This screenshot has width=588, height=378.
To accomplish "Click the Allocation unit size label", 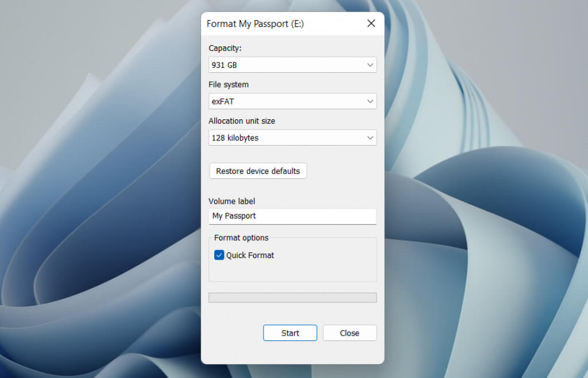I will pos(242,120).
